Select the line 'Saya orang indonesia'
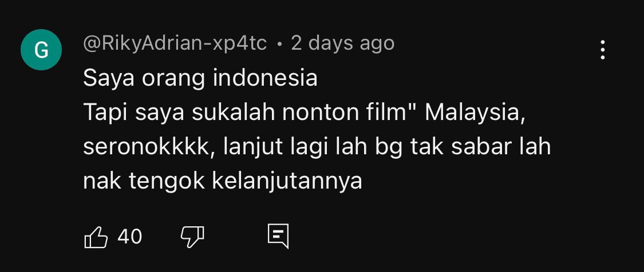The width and height of the screenshot is (644, 272). click(x=200, y=78)
